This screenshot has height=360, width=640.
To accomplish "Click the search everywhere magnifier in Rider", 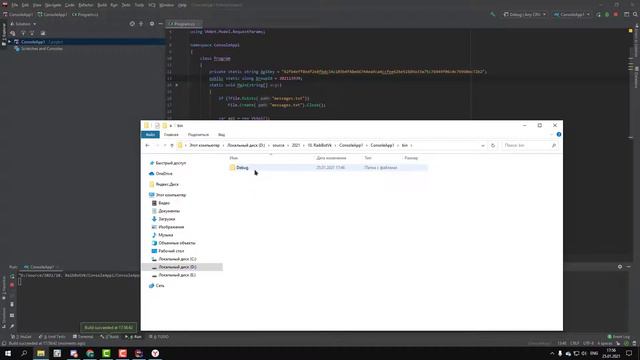I will tap(635, 14).
